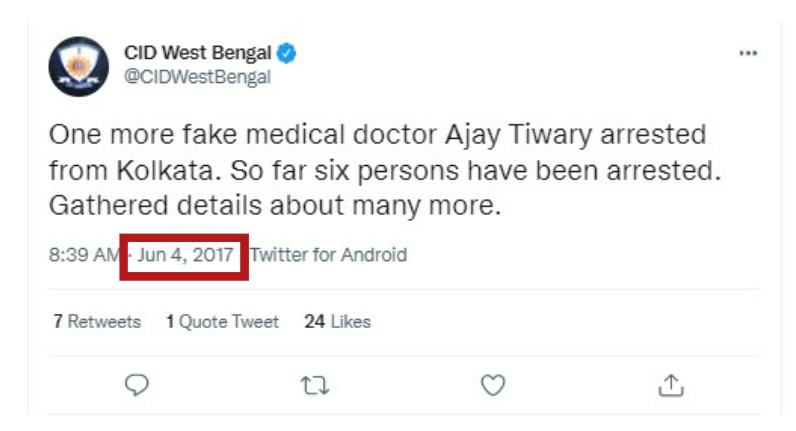Click the sentence 'Gathered details about many more'
This screenshot has width=796, height=431.
click(x=273, y=207)
